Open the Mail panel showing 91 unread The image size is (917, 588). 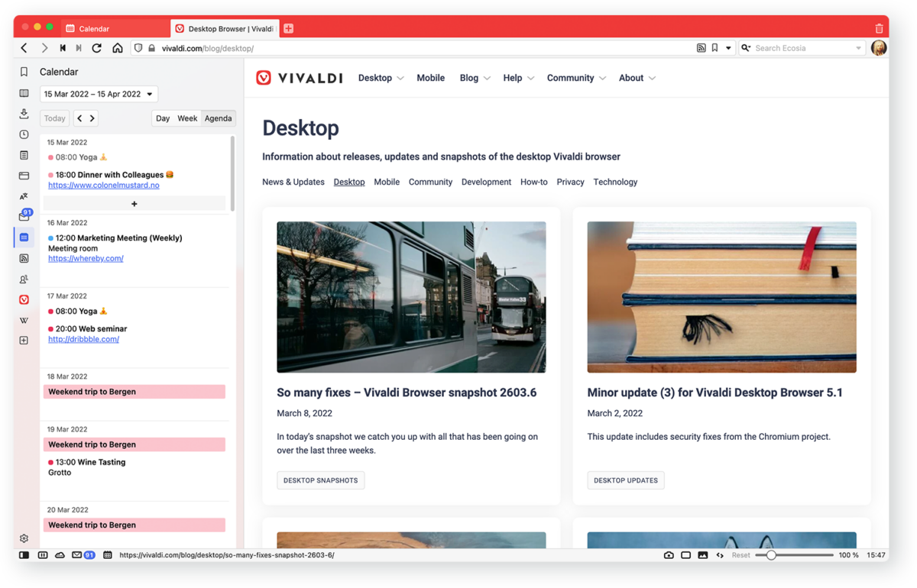pos(24,217)
